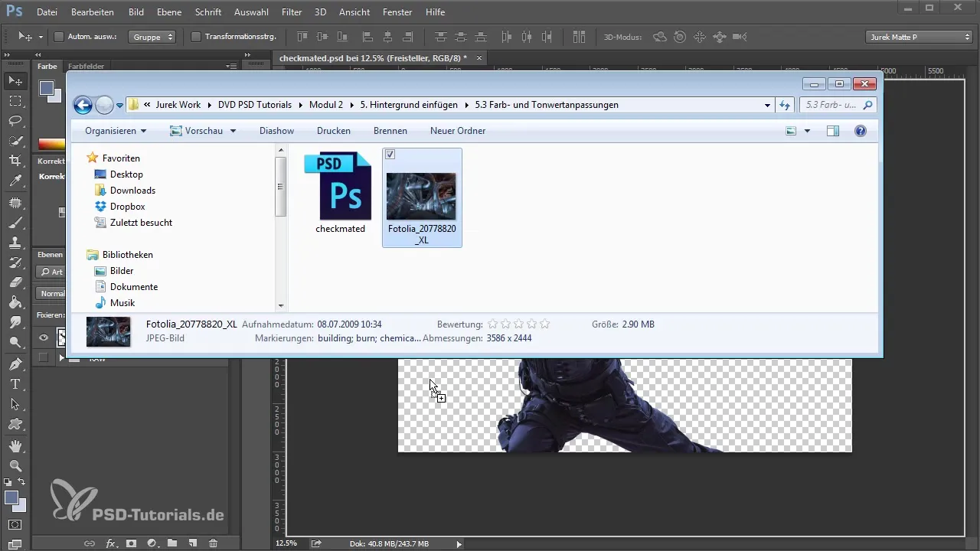Expand the address bar history dropdown

[x=768, y=105]
